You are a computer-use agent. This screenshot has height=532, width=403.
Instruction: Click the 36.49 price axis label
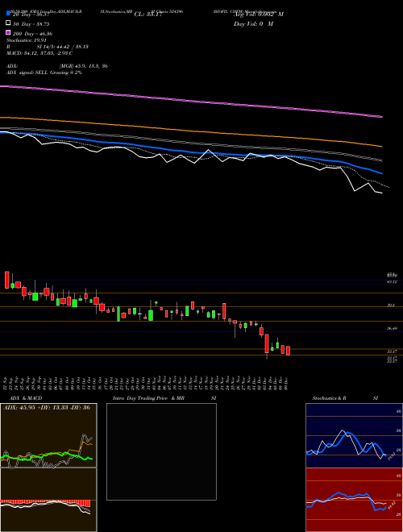393,328
